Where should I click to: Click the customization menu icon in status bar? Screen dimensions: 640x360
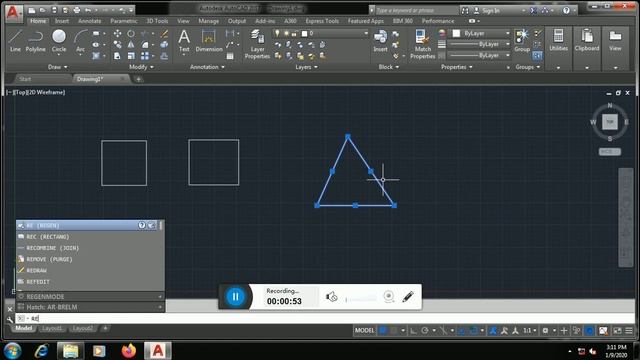(629, 330)
